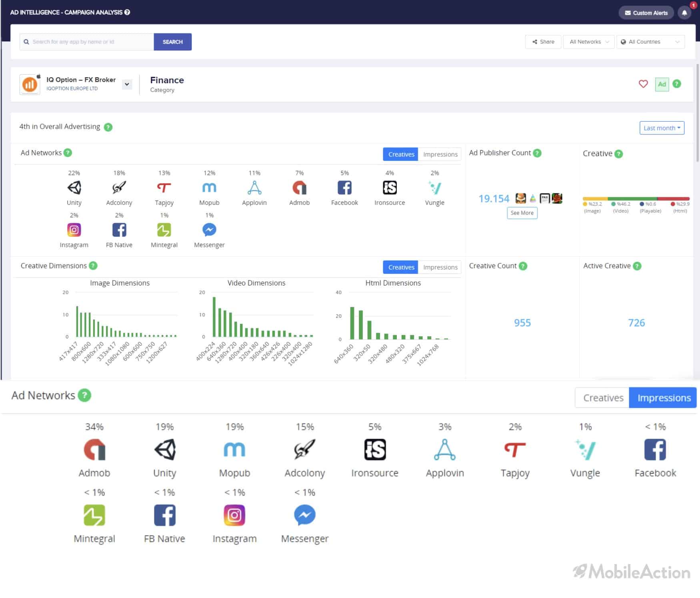700x598 pixels.
Task: Select the Tapjoy icon at 13%
Action: (164, 187)
